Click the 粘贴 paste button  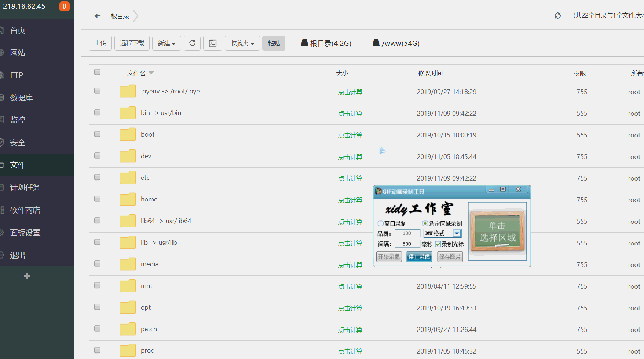coord(274,43)
